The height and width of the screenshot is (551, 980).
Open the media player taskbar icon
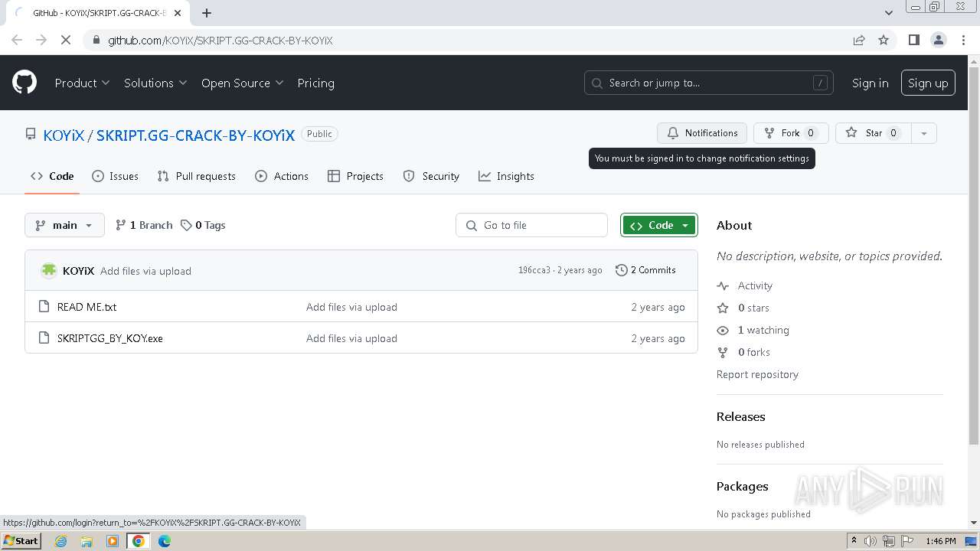coord(113,541)
